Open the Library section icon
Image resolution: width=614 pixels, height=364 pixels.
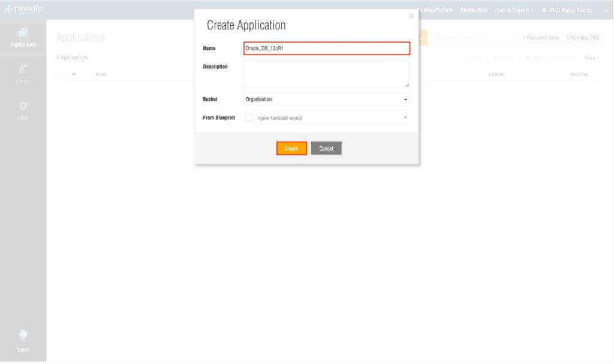[23, 70]
